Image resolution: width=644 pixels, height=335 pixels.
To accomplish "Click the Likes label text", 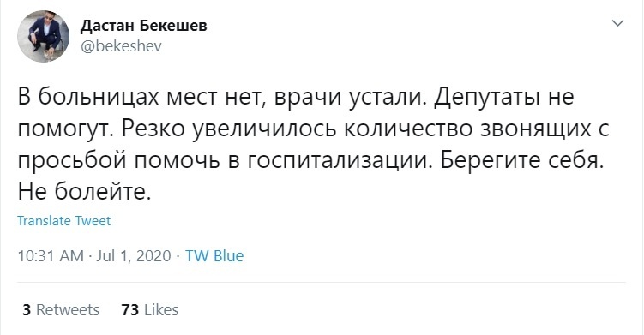I will [161, 309].
